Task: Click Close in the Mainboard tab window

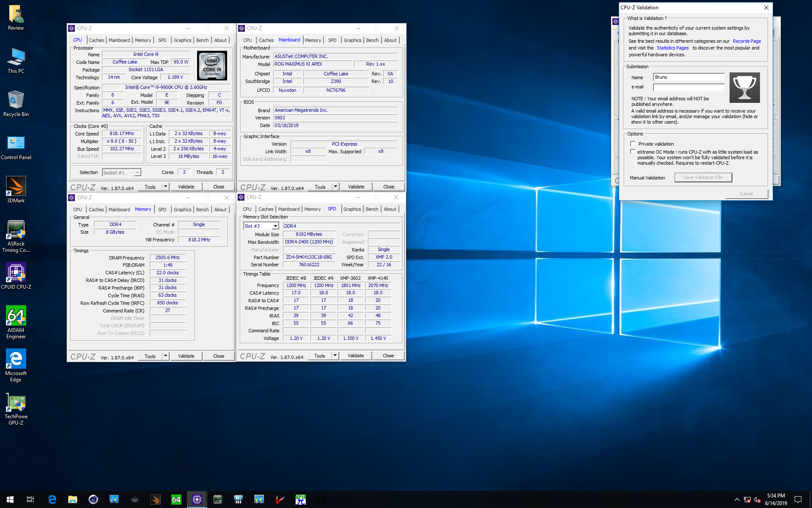Action: 389,187
